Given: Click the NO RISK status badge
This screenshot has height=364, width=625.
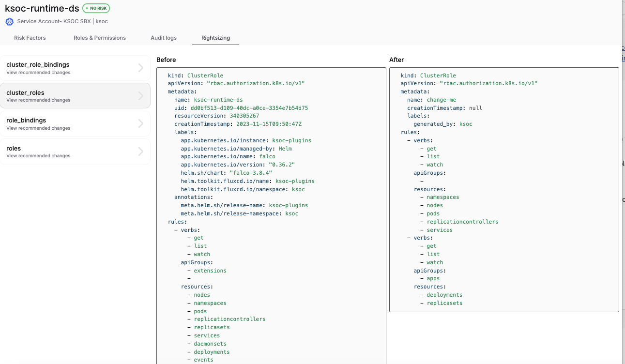Looking at the screenshot, I should pos(96,8).
